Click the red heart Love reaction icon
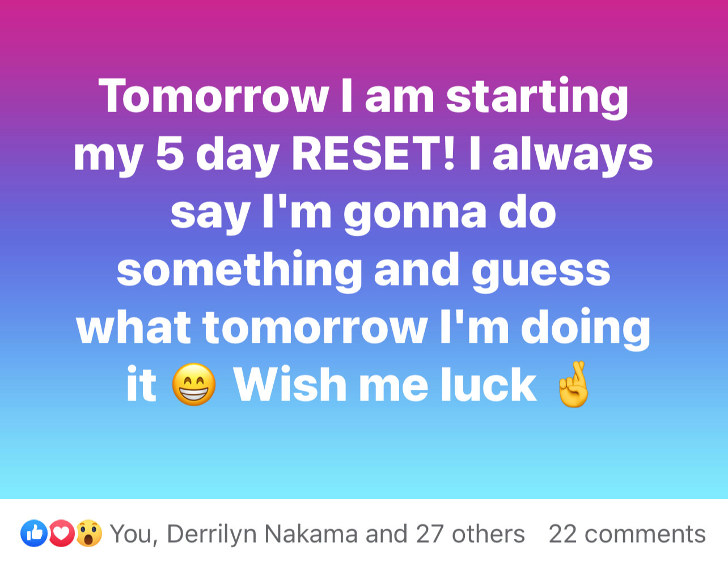Screen dimensions: 728x562 click(61, 533)
